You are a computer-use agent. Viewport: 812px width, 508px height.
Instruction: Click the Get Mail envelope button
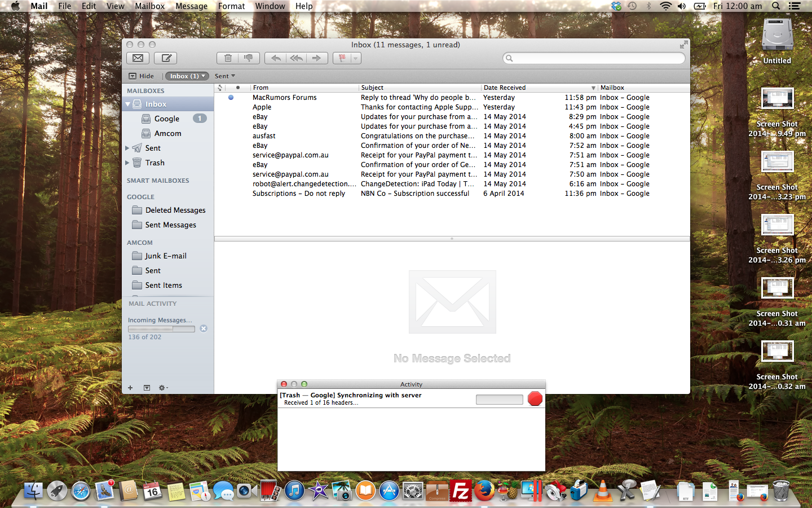(138, 58)
